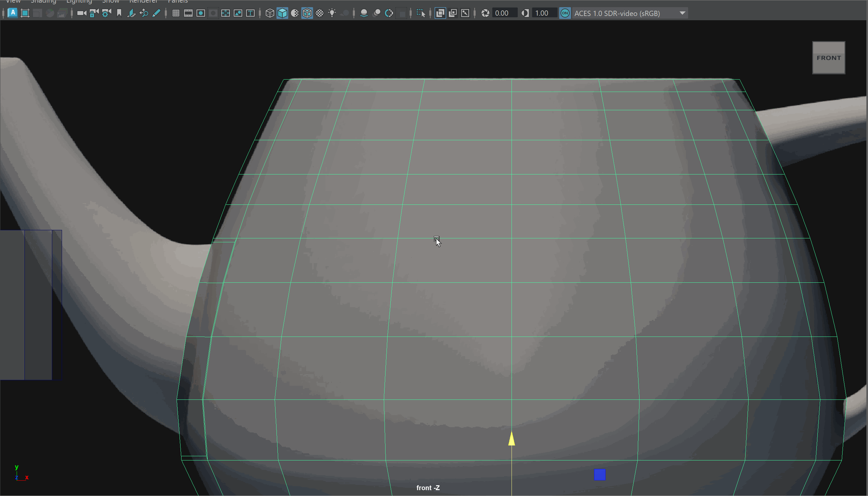Click the FRONT view cube face
868x496 pixels.
tap(829, 58)
